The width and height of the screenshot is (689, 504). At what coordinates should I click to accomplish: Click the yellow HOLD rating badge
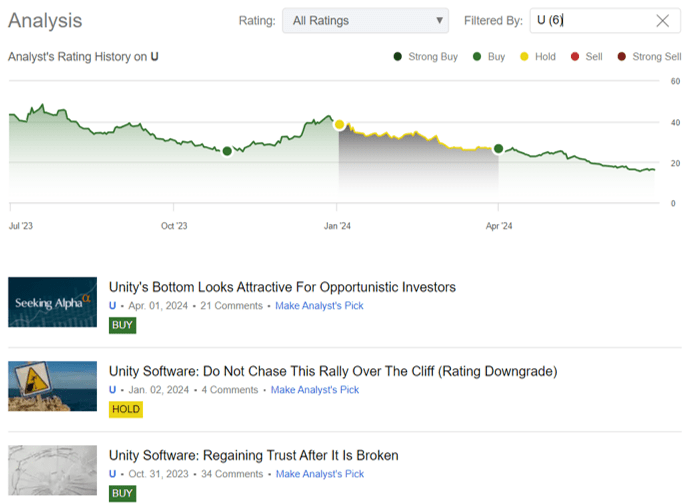coord(125,409)
